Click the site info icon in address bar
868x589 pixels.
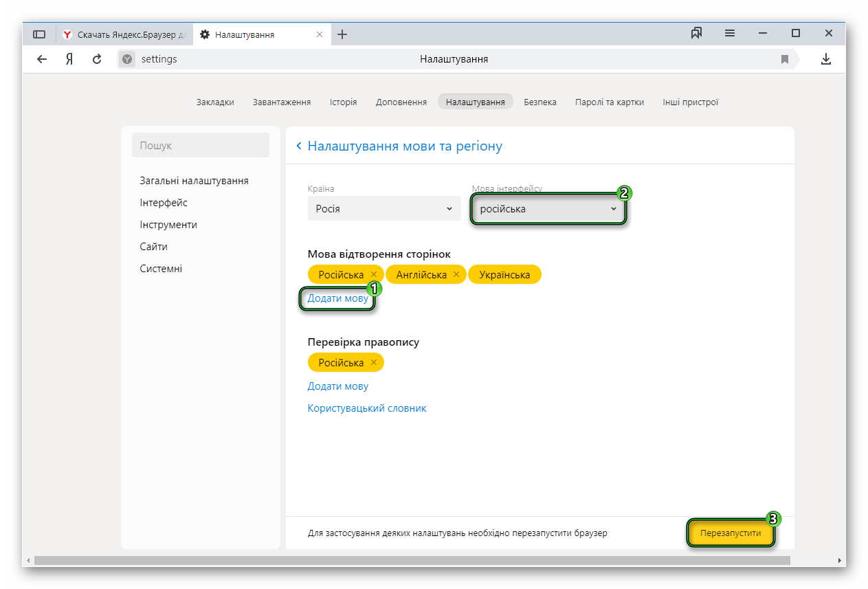tap(127, 59)
